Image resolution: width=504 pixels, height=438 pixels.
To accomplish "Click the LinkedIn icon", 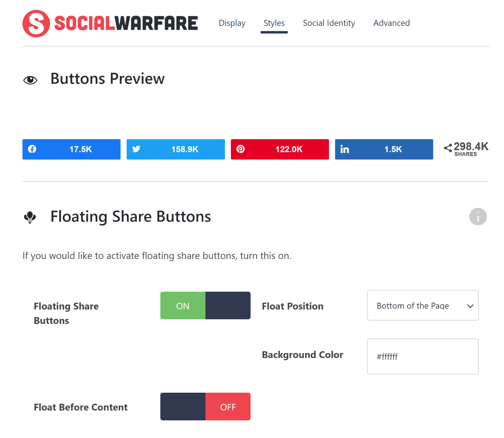I will tap(345, 149).
